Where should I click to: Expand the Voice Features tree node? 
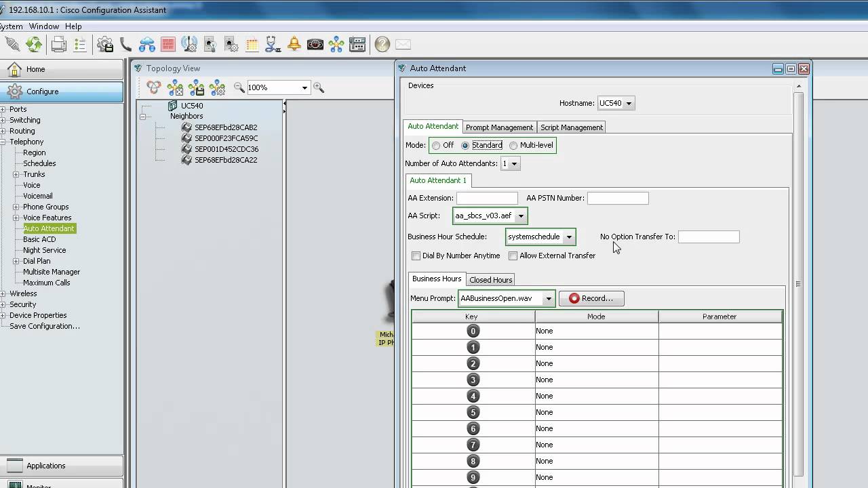pos(16,218)
